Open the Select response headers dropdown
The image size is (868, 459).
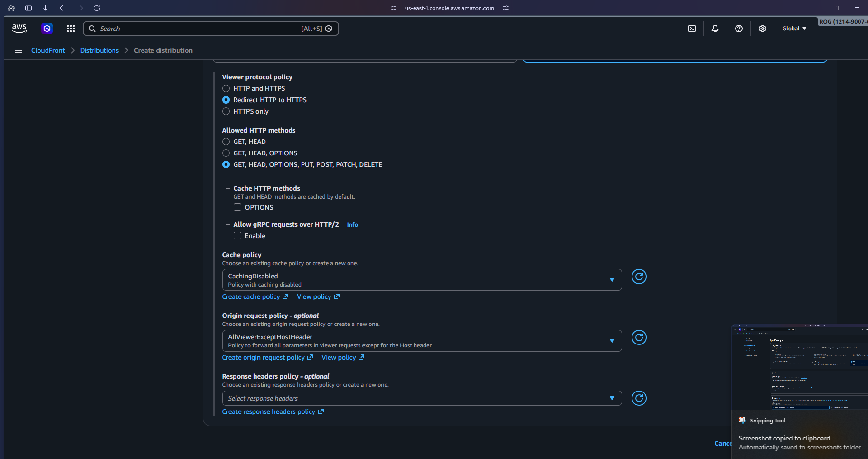pyautogui.click(x=422, y=398)
